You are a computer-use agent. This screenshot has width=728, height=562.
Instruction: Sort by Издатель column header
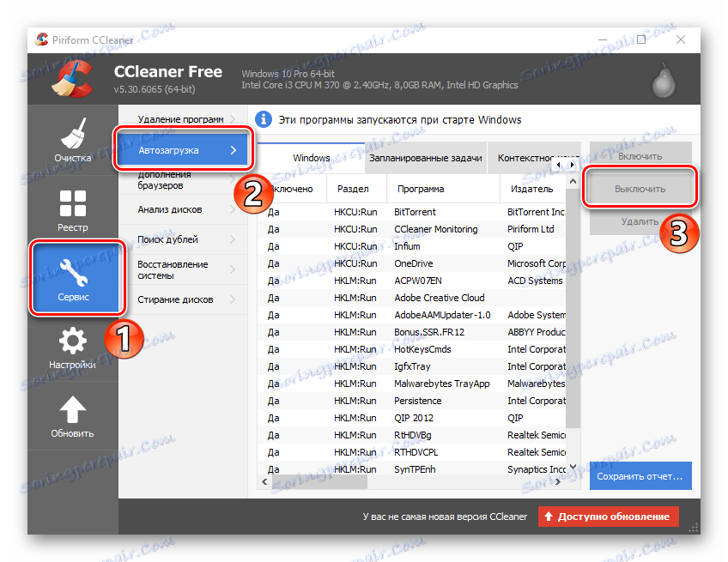[532, 189]
